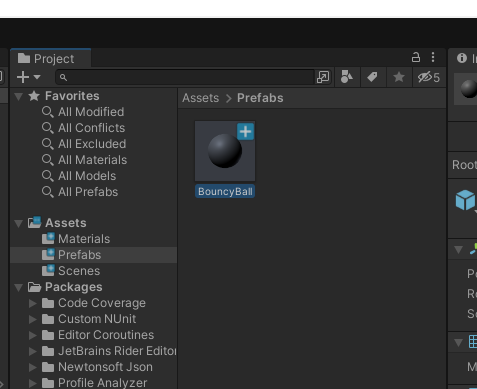
Task: Select the BouncyBall prefab thumbnail
Action: pyautogui.click(x=225, y=151)
